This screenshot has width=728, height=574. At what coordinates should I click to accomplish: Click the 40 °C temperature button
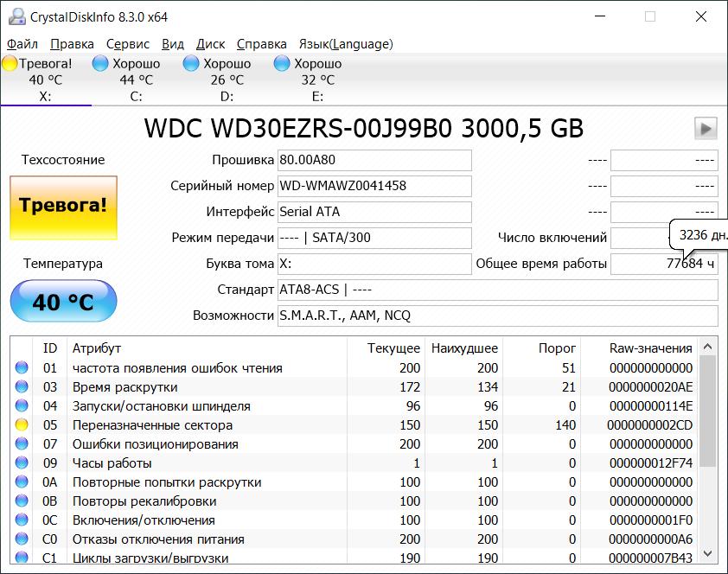[64, 301]
